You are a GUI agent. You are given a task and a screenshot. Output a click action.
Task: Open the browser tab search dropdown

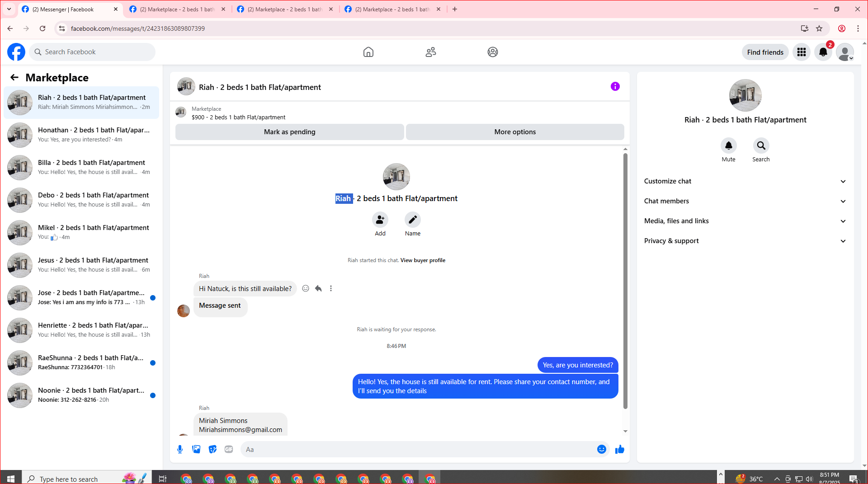coord(9,9)
